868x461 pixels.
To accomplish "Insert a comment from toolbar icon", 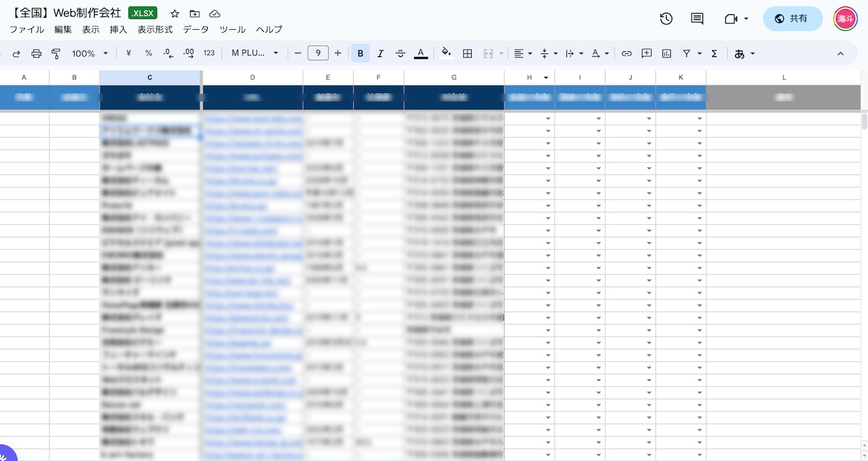I will click(647, 53).
